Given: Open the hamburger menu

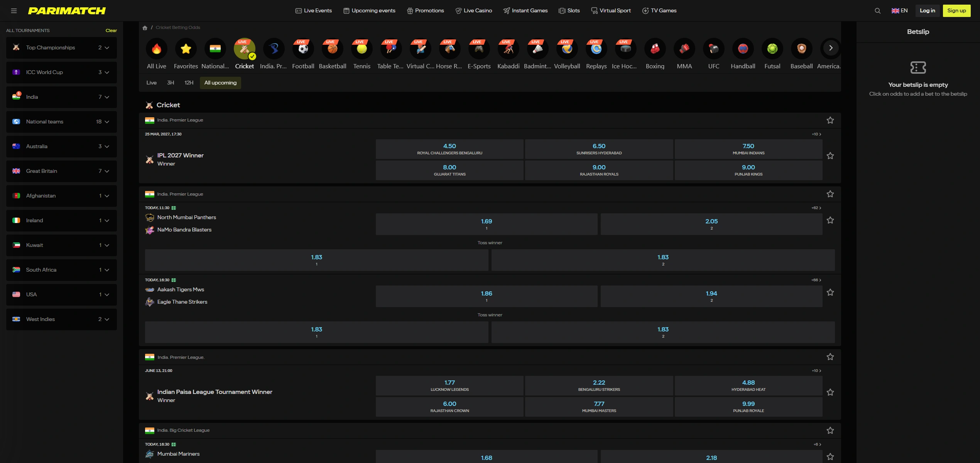Looking at the screenshot, I should pyautogui.click(x=14, y=11).
